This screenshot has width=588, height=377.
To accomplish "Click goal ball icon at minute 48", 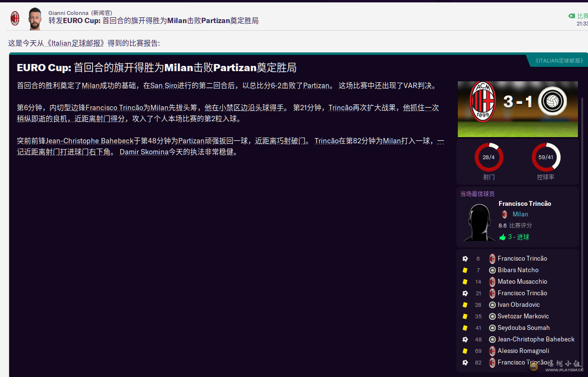I will coord(465,339).
